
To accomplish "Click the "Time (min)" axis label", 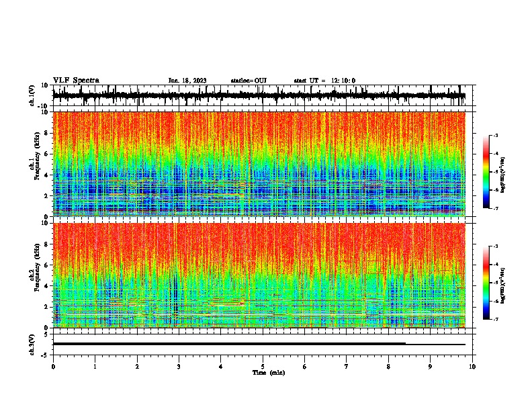I will (x=269, y=373).
